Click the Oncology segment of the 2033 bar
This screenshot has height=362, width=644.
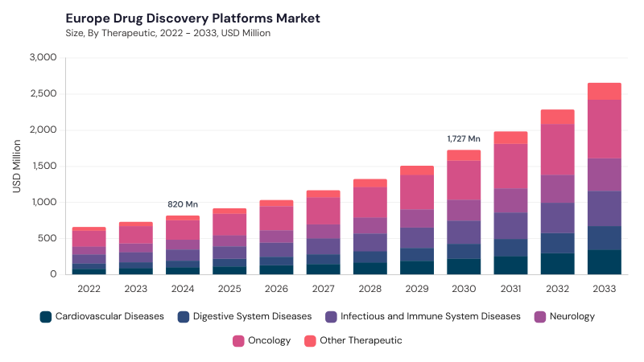(605, 129)
